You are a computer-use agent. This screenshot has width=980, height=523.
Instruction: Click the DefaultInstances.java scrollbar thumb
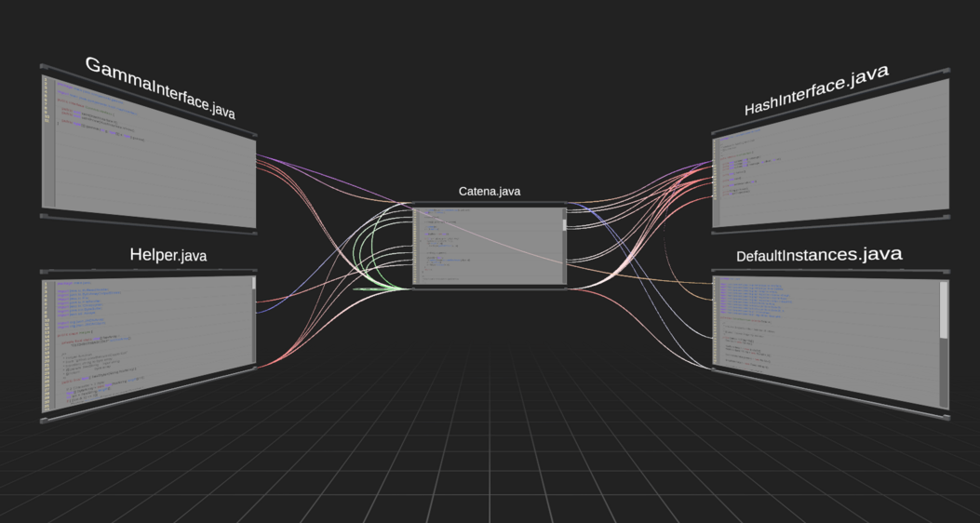[x=943, y=309]
